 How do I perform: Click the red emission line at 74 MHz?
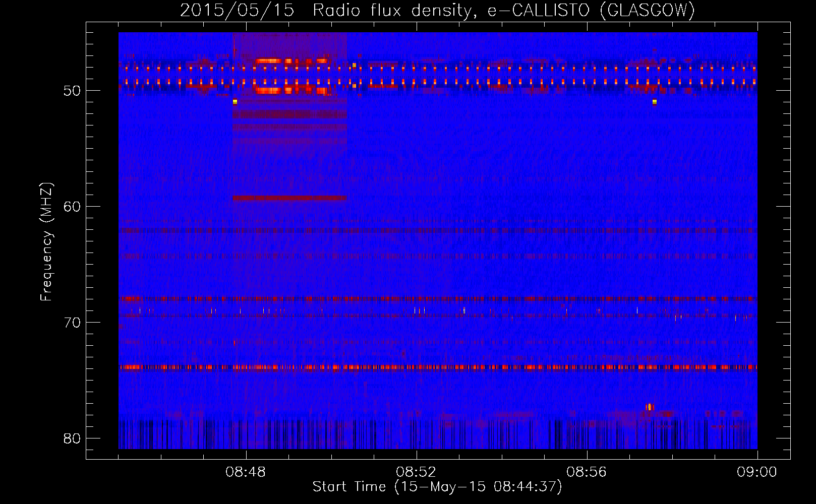coord(438,367)
